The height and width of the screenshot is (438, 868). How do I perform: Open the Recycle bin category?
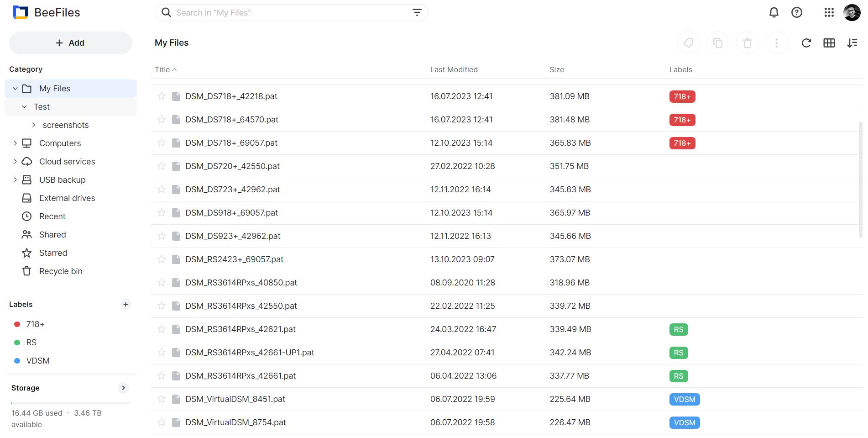click(60, 271)
